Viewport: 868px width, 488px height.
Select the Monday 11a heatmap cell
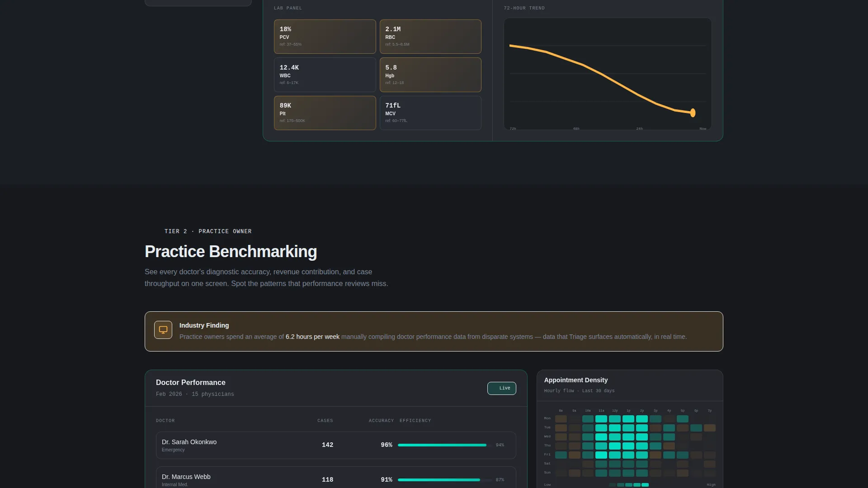coord(601,419)
